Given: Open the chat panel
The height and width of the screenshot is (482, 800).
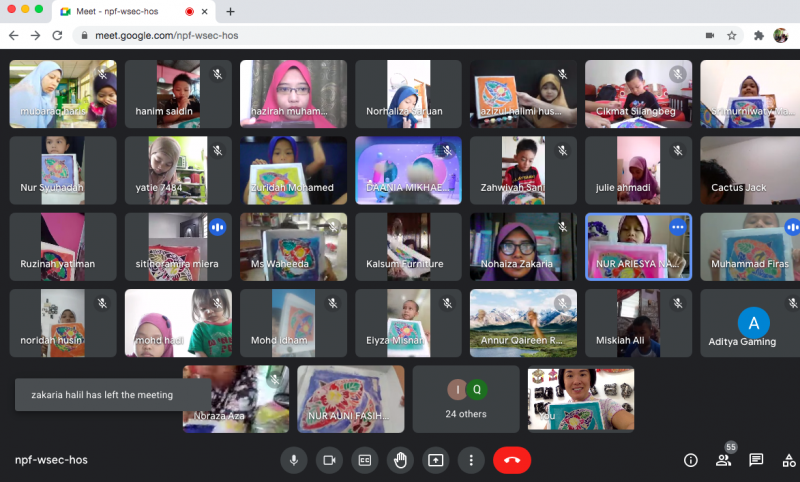Looking at the screenshot, I should [756, 460].
